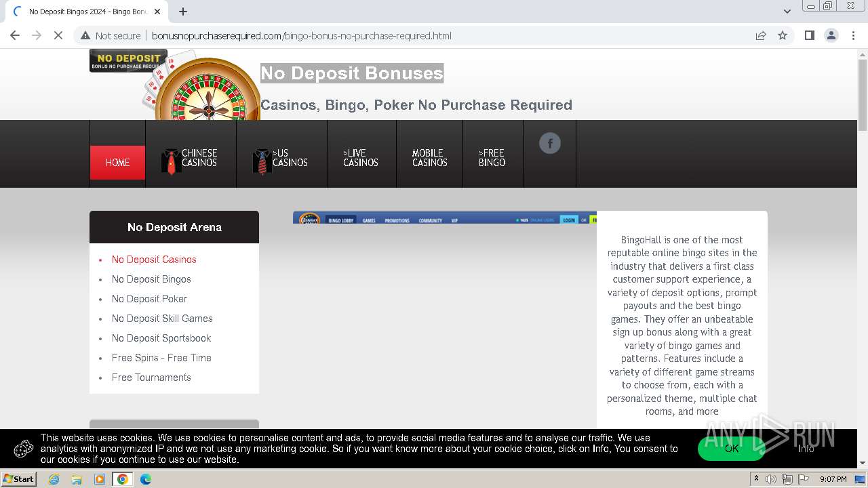The image size is (868, 488).
Task: Open the Chrome side panel
Action: [809, 35]
